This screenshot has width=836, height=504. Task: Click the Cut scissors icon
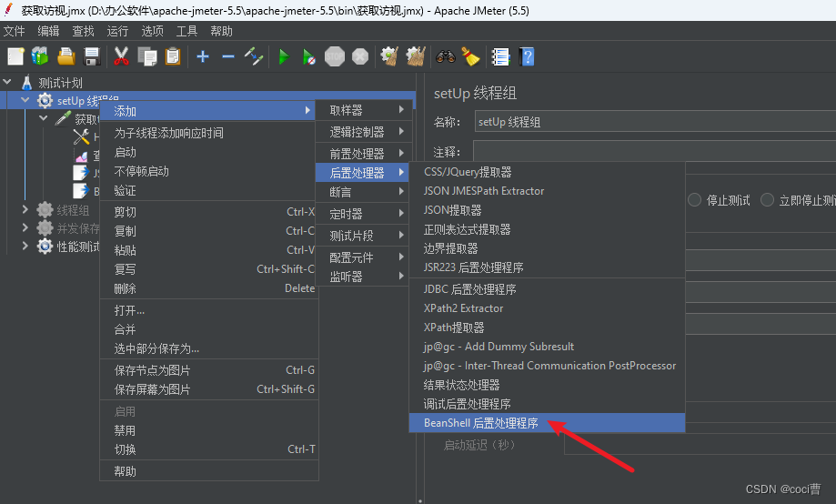point(121,56)
